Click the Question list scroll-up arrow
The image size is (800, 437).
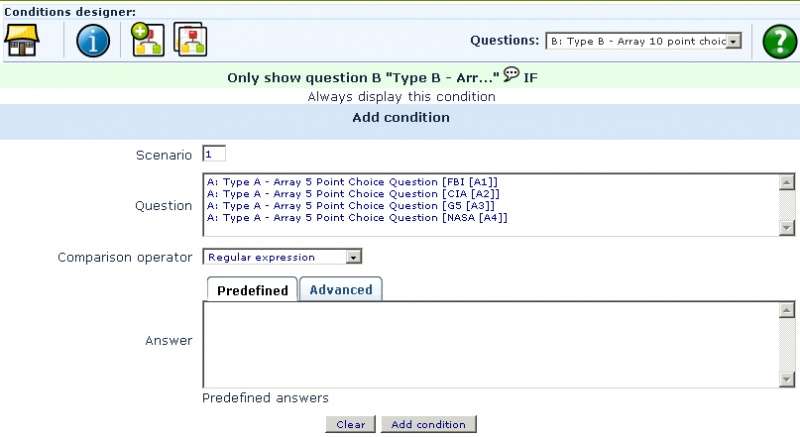click(787, 182)
